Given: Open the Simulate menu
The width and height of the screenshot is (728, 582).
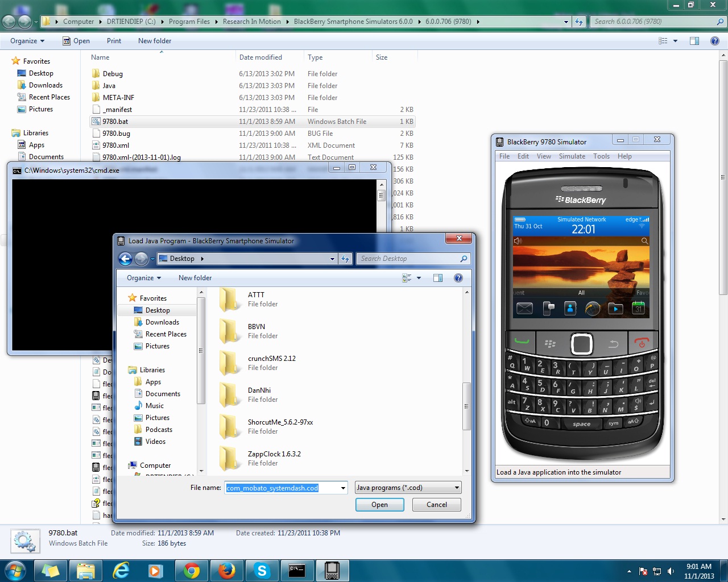Looking at the screenshot, I should pos(572,156).
